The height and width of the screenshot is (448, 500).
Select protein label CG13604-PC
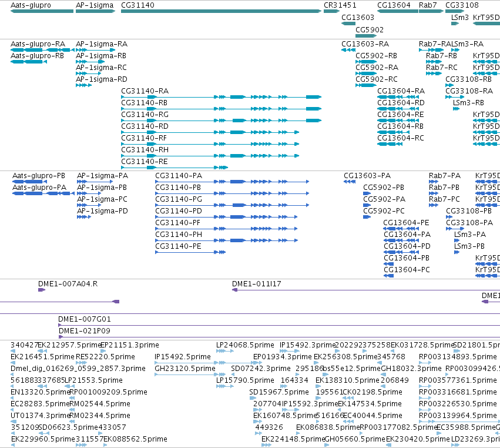(x=407, y=270)
